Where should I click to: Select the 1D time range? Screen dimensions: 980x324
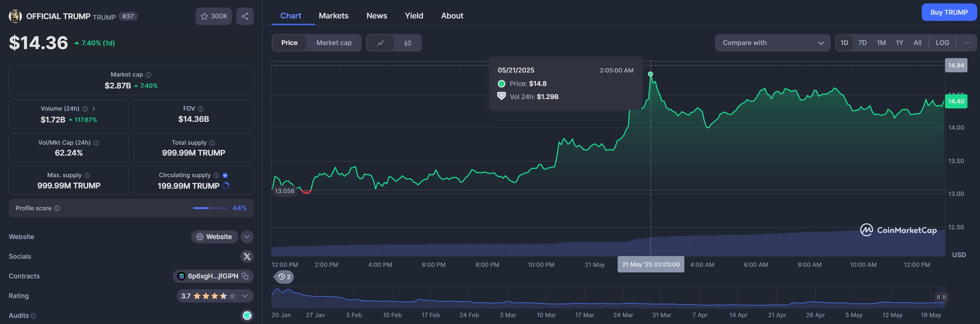pyautogui.click(x=844, y=42)
